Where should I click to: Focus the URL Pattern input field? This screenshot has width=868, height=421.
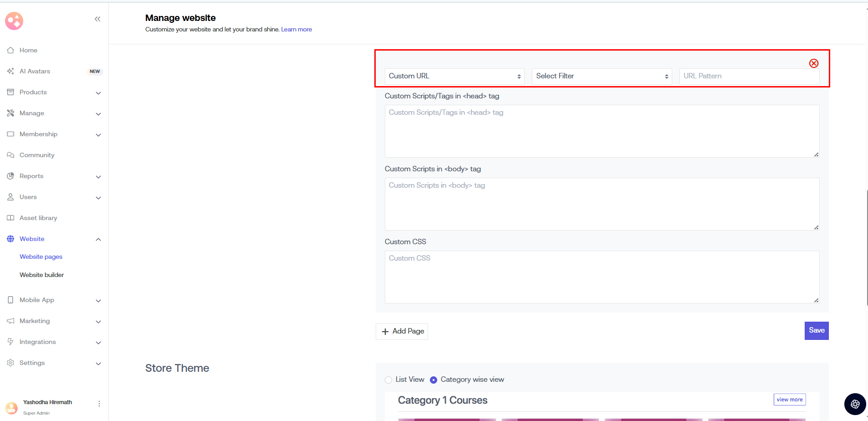pos(749,76)
